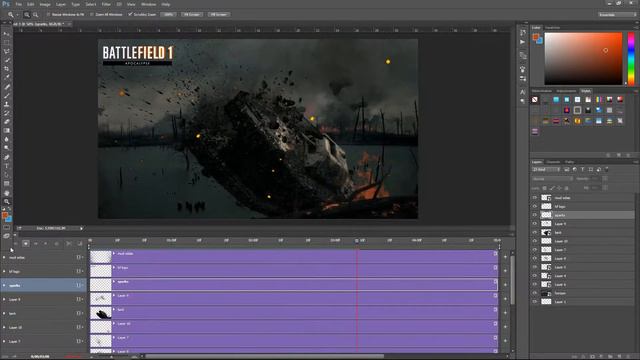Filter layers by type layers (T icon)

coord(582,169)
